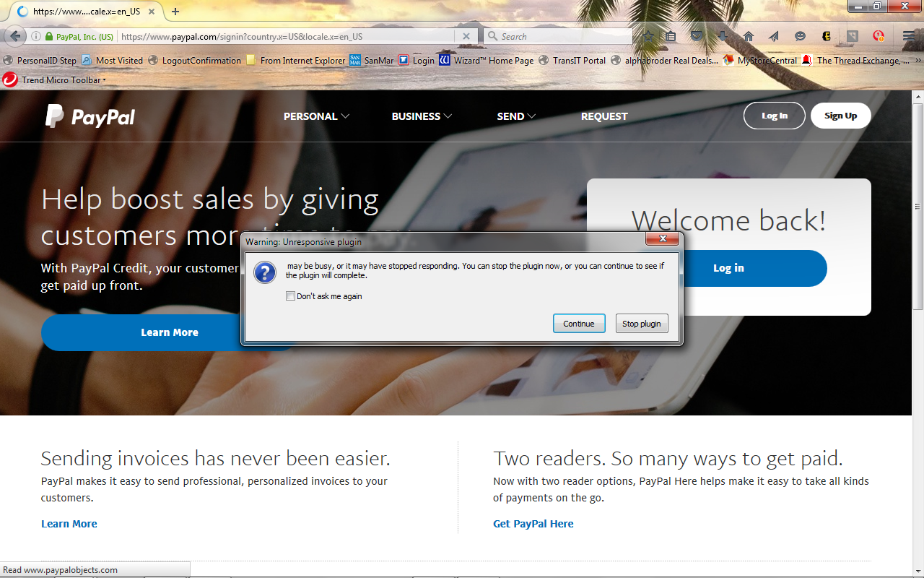Screen dimensions: 924x578
Task: Expand the BUSINESS menu
Action: click(x=422, y=116)
